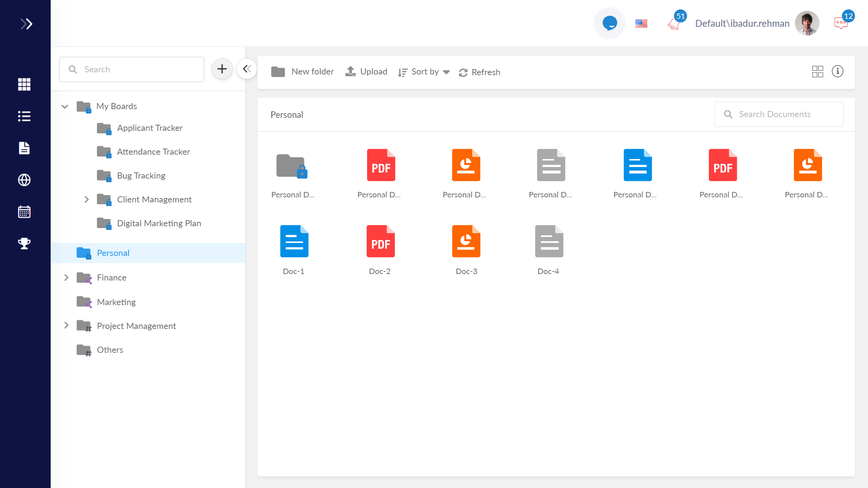This screenshot has width=868, height=488.
Task: Show the info details panel icon
Action: pos(837,72)
